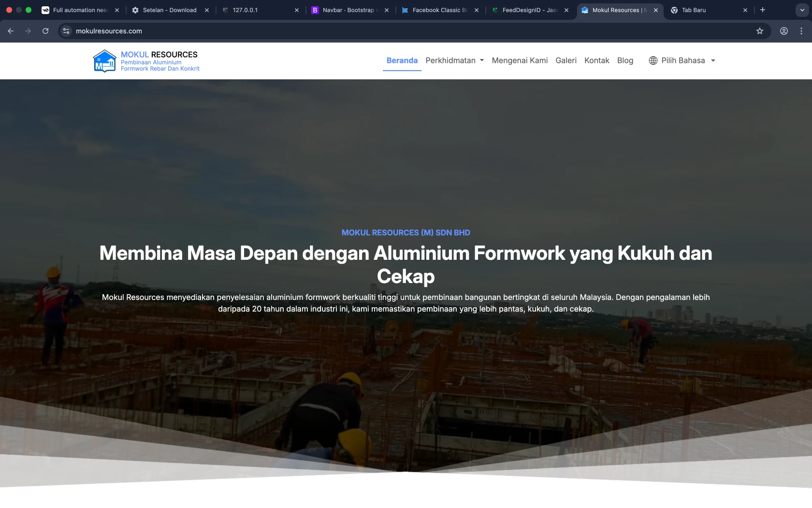Bookmark this page with the star icon
The image size is (812, 508).
760,31
